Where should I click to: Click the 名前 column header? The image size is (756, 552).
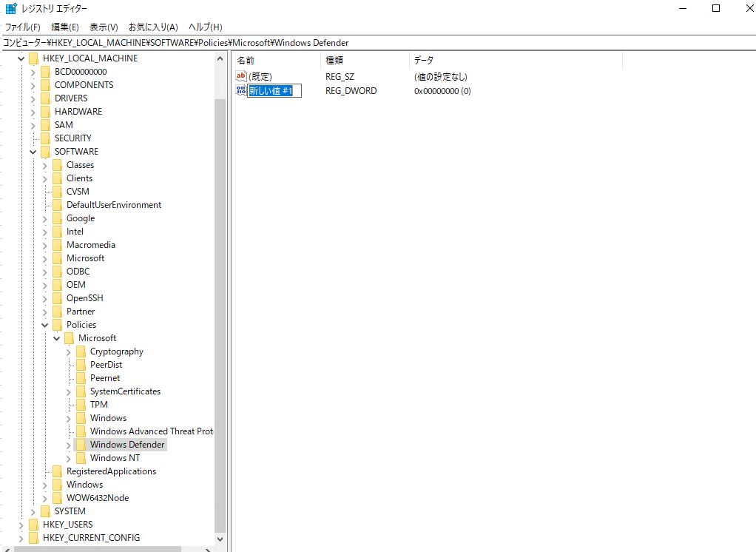(x=277, y=60)
